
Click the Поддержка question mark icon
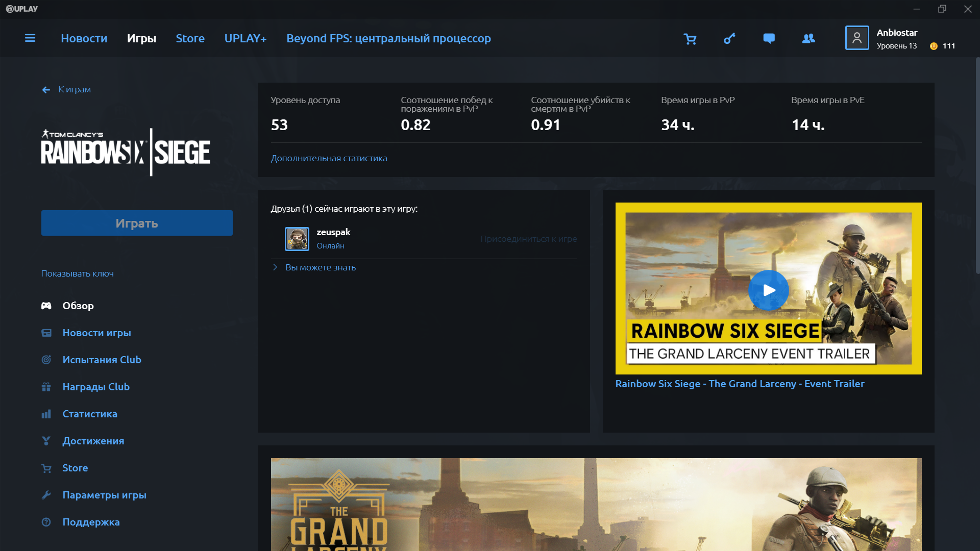click(x=46, y=522)
